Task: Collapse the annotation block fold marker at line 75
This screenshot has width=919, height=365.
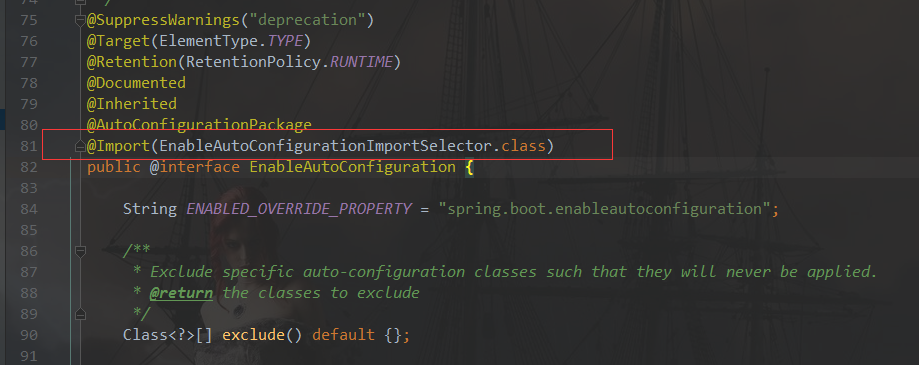Action: 80,21
